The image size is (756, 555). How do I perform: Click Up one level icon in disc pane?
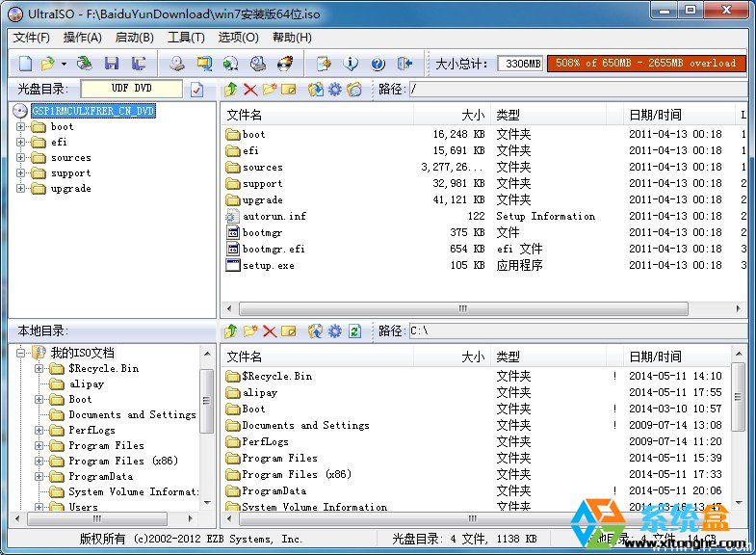click(x=231, y=90)
